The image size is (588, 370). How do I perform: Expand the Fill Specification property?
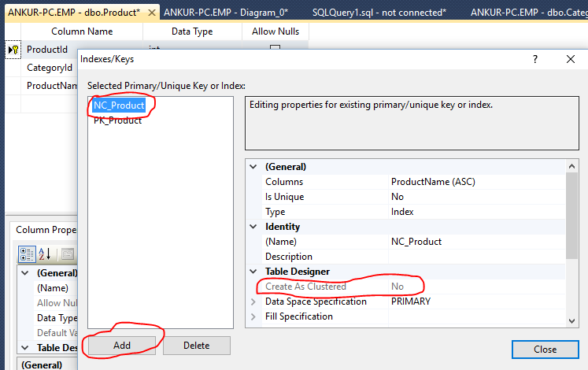coord(253,316)
